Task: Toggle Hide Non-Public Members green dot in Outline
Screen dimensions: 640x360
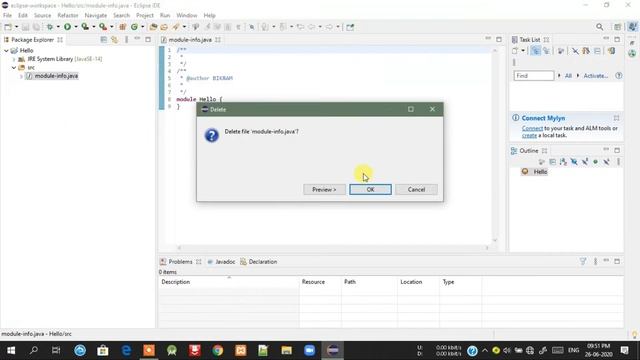Action: coord(596,162)
